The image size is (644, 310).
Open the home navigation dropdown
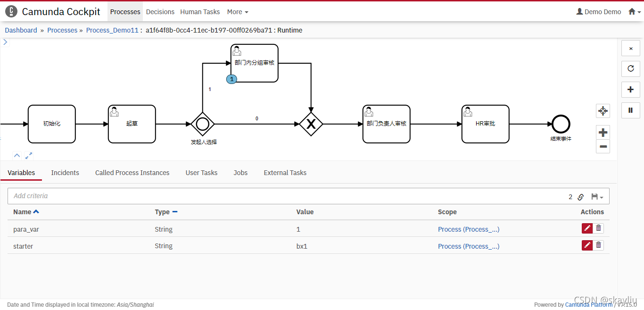click(x=635, y=12)
